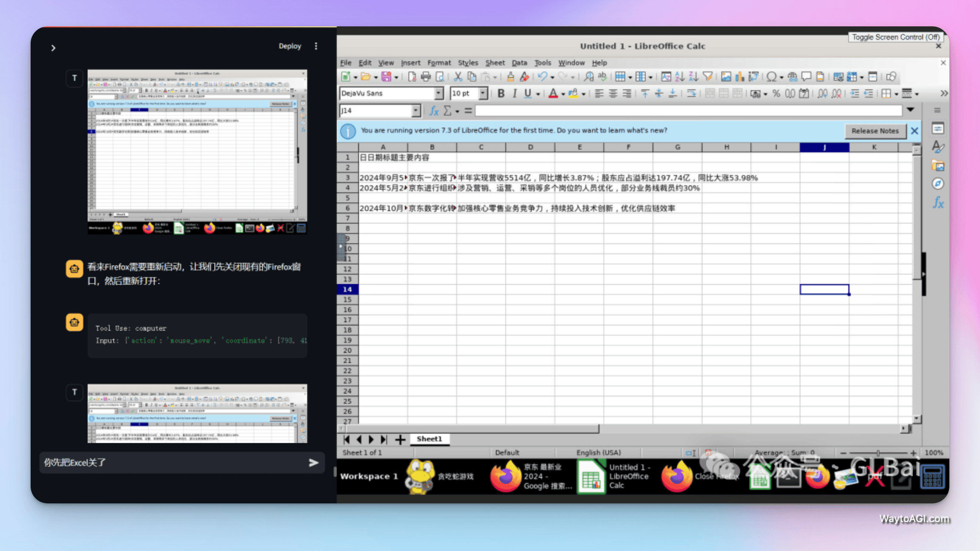Click the Format as Percent icon
The image size is (980, 551).
pyautogui.click(x=776, y=94)
